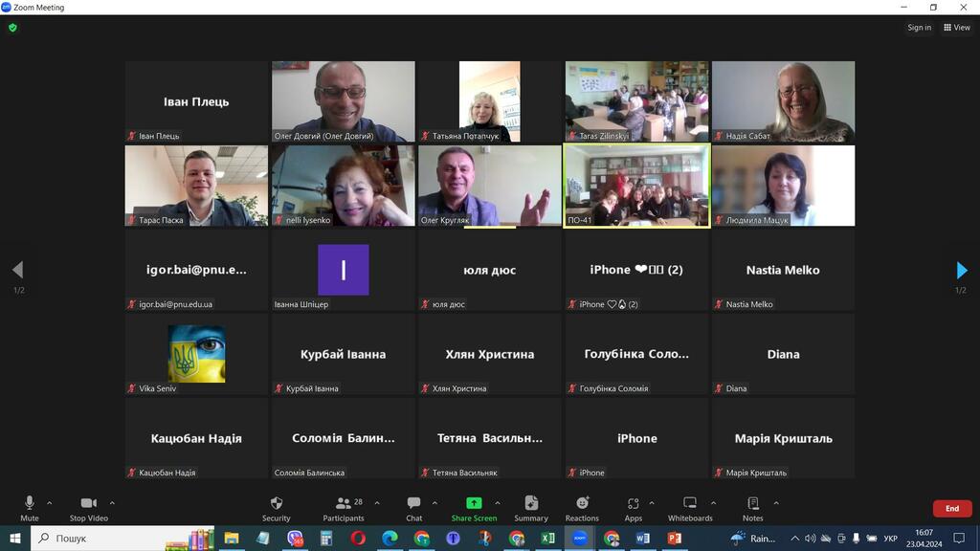Expand the arrow next to Share Screen

(x=498, y=502)
